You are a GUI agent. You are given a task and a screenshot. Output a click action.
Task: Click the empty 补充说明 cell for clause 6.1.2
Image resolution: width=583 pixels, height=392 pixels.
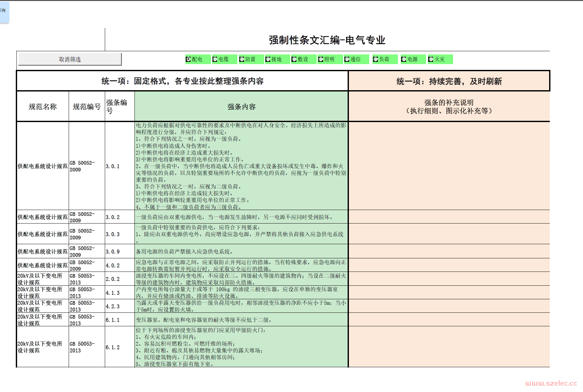coord(449,347)
